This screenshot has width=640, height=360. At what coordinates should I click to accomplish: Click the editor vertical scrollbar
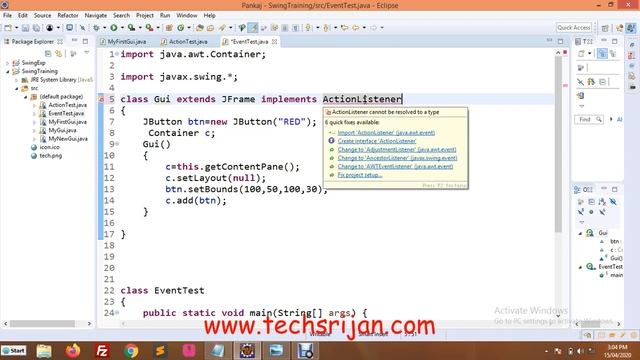pos(558,143)
